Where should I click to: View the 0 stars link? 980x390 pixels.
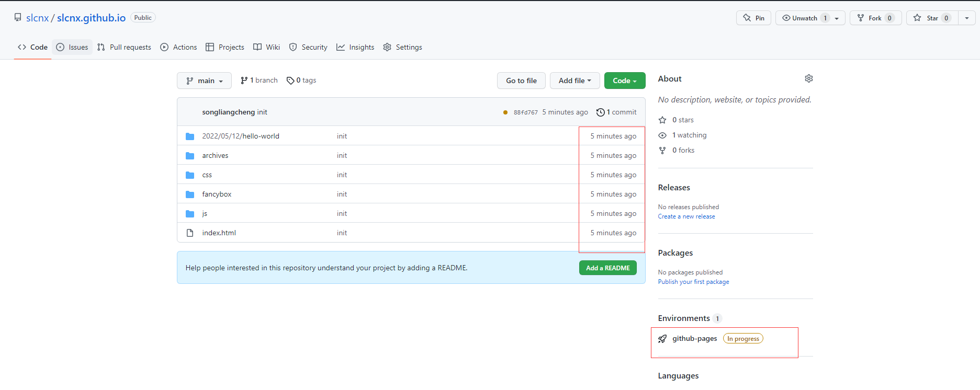tap(676, 120)
